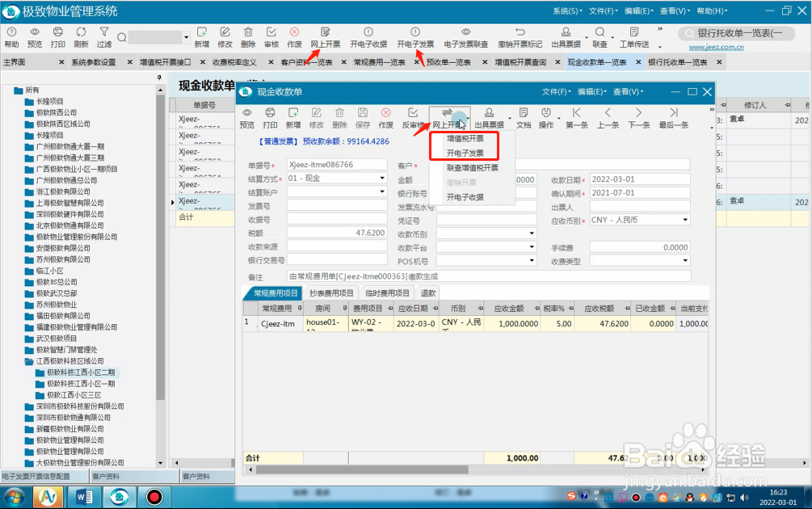The image size is (812, 509).
Task: Click the left tree panel vertical scrollbar
Action: coord(161,249)
